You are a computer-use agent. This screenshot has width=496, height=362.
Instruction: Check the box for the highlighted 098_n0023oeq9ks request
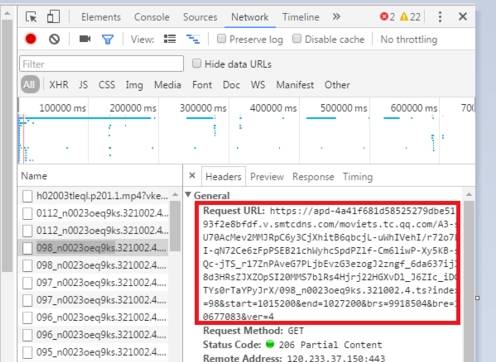27,248
